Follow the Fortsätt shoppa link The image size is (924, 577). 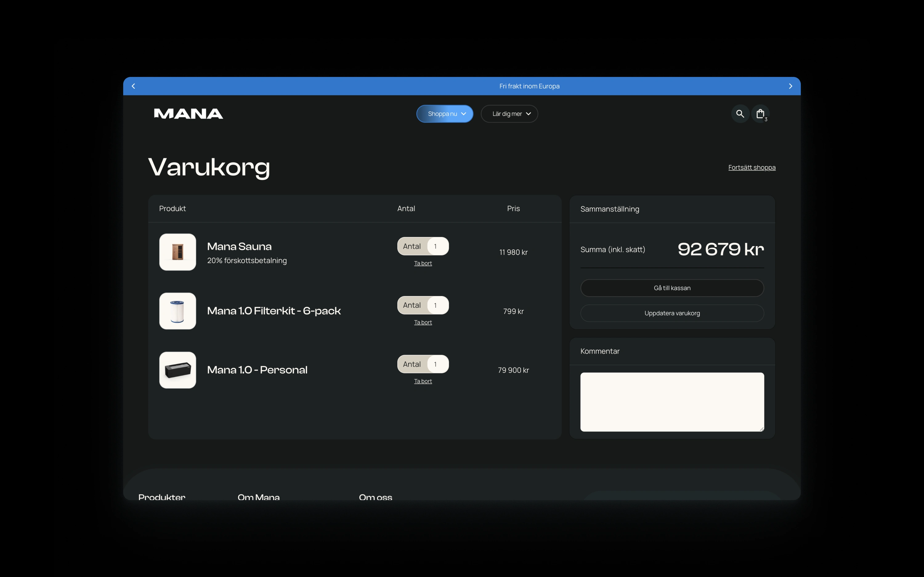[x=752, y=167]
